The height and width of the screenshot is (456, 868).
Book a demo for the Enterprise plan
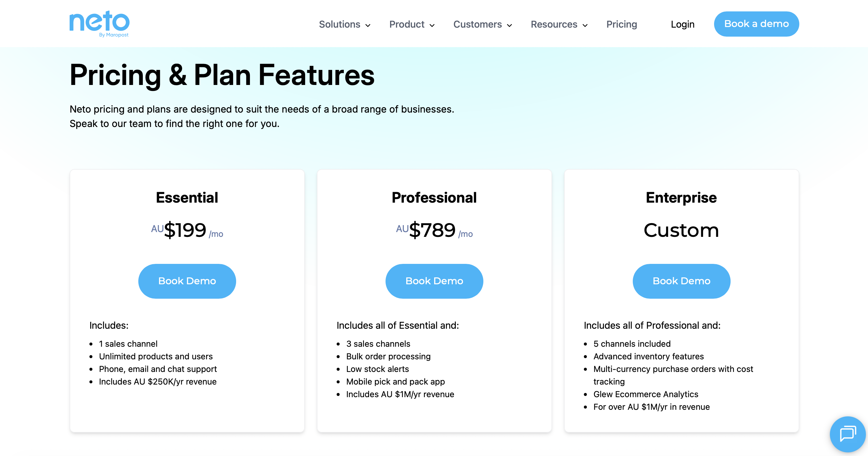(681, 281)
